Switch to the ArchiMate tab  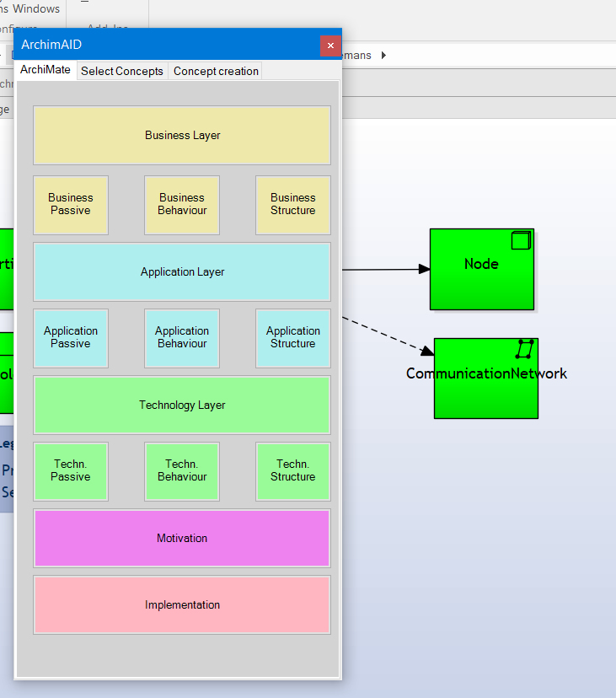click(x=46, y=70)
